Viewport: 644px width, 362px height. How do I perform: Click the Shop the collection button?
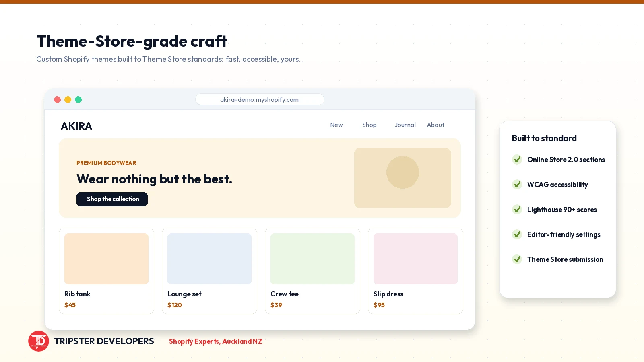(112, 199)
